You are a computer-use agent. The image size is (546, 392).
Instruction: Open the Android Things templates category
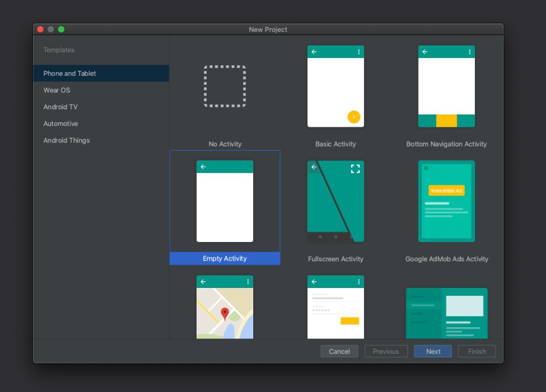tap(67, 140)
